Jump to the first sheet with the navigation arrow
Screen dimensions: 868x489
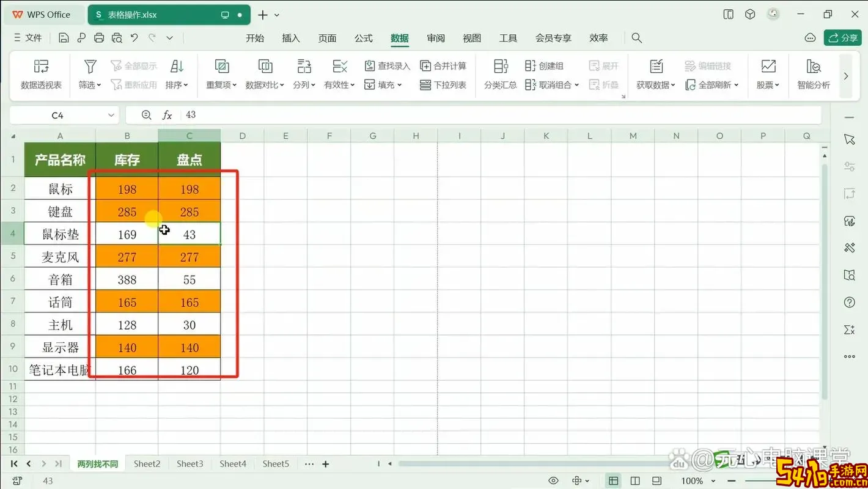tap(14, 464)
